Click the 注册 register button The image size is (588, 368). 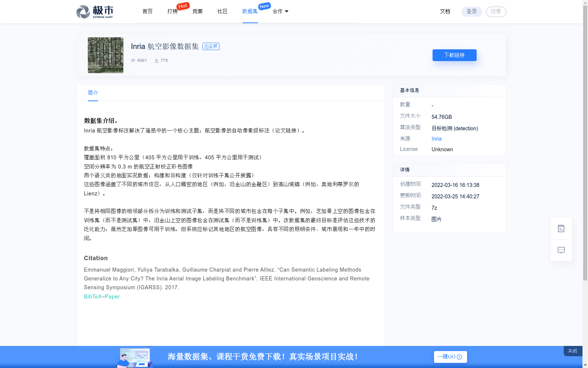point(496,11)
